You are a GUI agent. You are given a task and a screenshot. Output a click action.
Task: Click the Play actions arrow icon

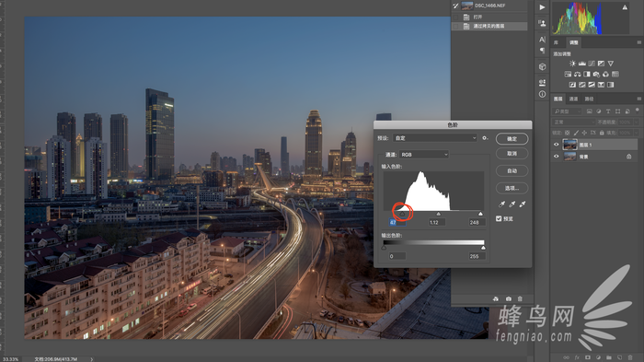[x=542, y=7]
